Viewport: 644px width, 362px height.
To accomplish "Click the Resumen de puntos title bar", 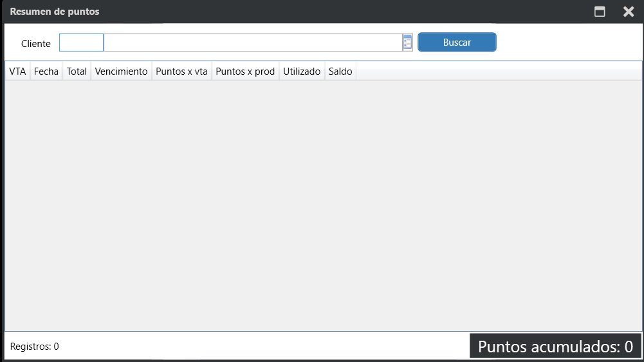I will pos(290,12).
